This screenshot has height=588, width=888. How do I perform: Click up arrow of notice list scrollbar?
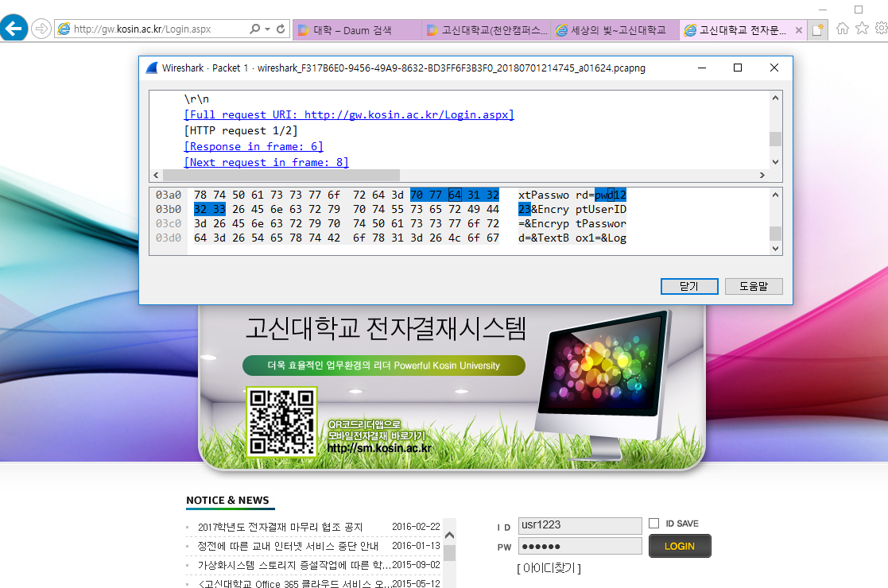pos(450,535)
